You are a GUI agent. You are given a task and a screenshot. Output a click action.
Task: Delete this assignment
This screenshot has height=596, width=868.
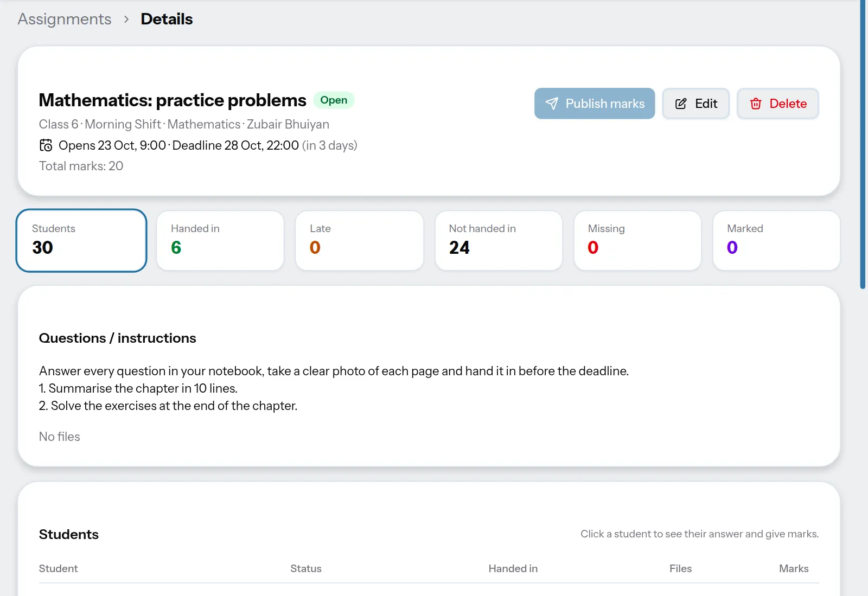[x=777, y=104]
